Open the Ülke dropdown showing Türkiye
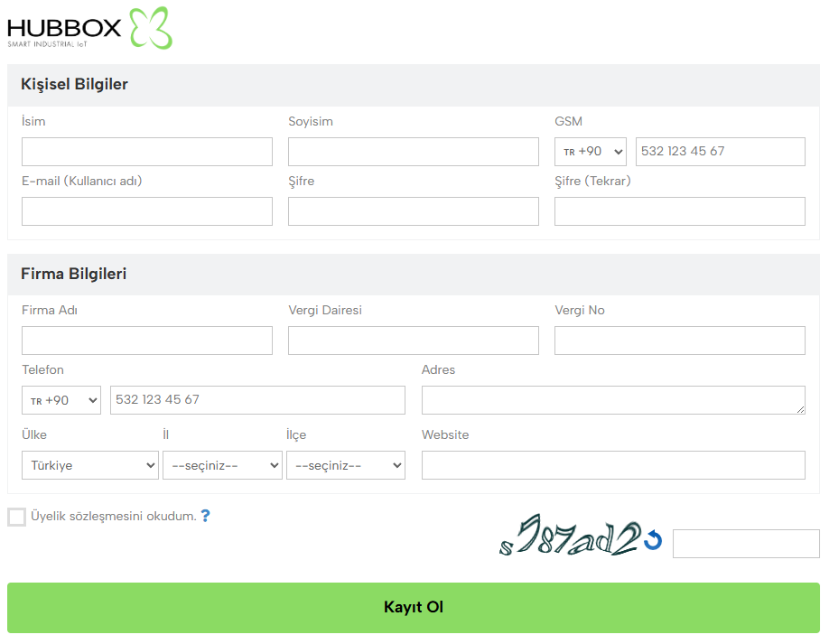Image resolution: width=829 pixels, height=644 pixels. pyautogui.click(x=90, y=465)
